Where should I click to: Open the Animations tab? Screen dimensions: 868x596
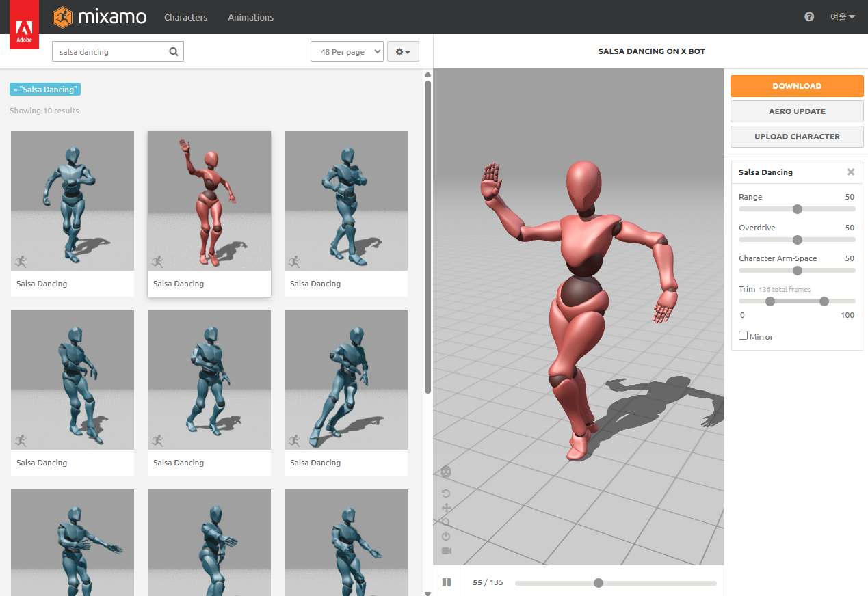250,17
